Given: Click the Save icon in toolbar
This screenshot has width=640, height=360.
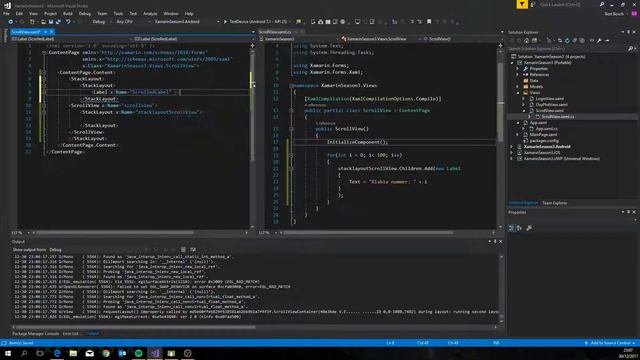Looking at the screenshot, I should [51, 22].
